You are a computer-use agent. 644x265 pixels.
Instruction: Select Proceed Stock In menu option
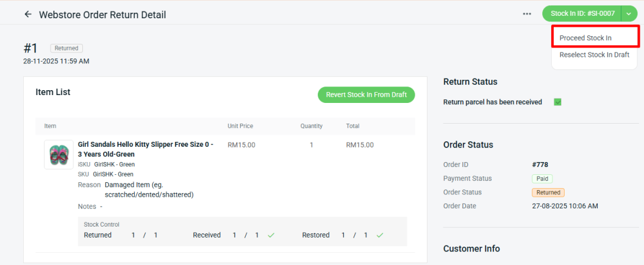click(585, 38)
